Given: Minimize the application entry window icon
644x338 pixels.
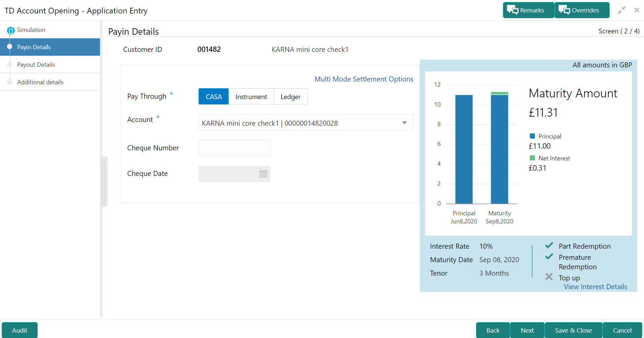Looking at the screenshot, I should point(621,10).
